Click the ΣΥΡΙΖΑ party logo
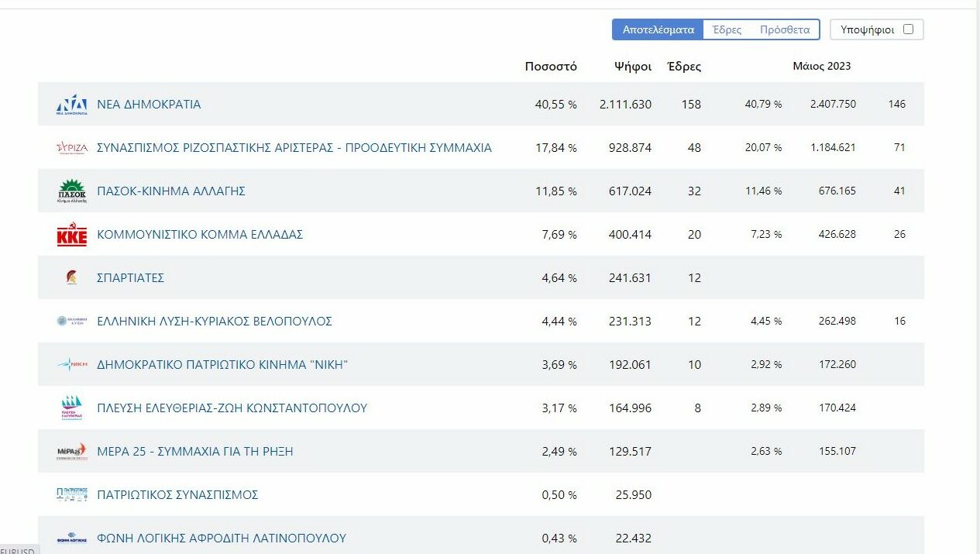The height and width of the screenshot is (554, 980). pos(71,147)
